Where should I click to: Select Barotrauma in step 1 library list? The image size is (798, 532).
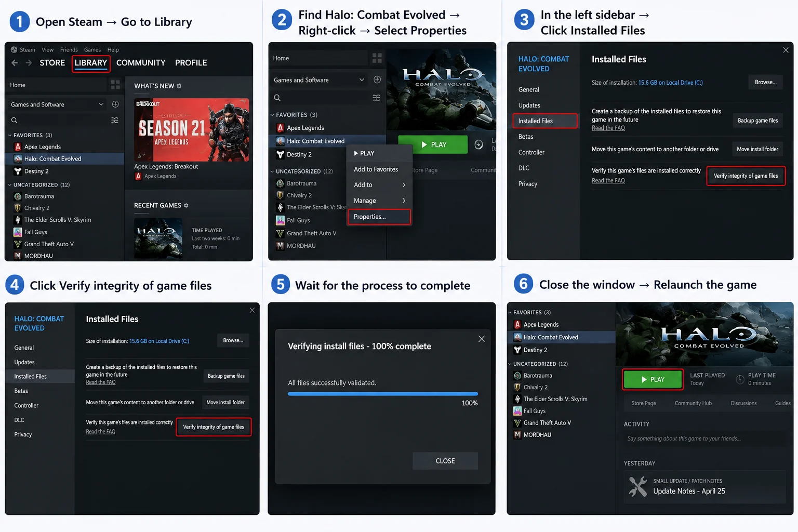point(64,196)
